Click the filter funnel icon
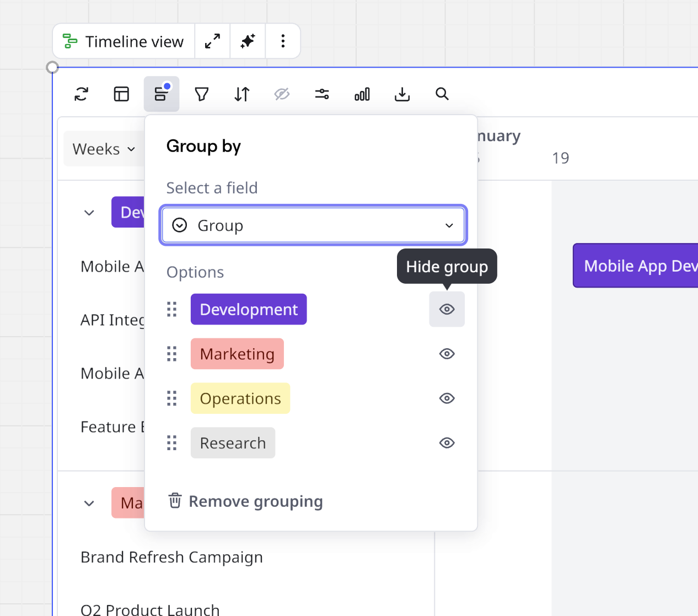The height and width of the screenshot is (616, 698). (x=202, y=94)
